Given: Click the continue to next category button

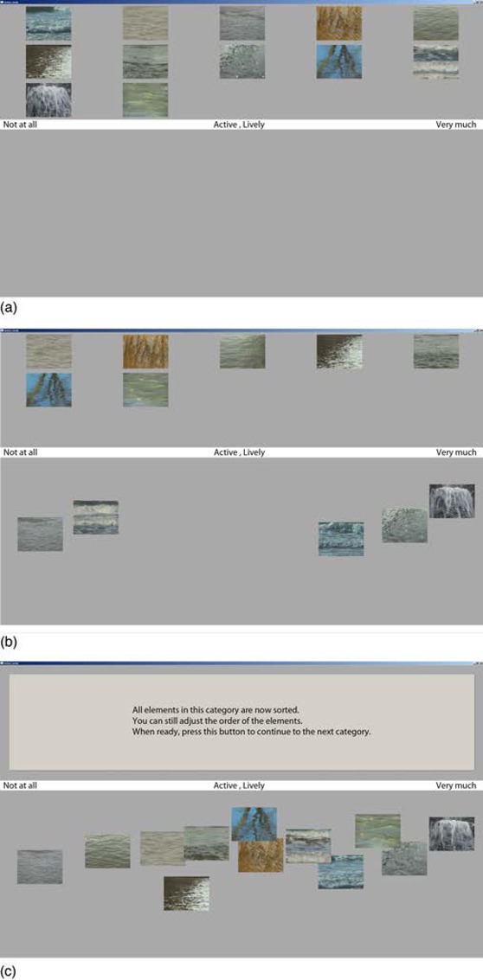Looking at the screenshot, I should [241, 722].
